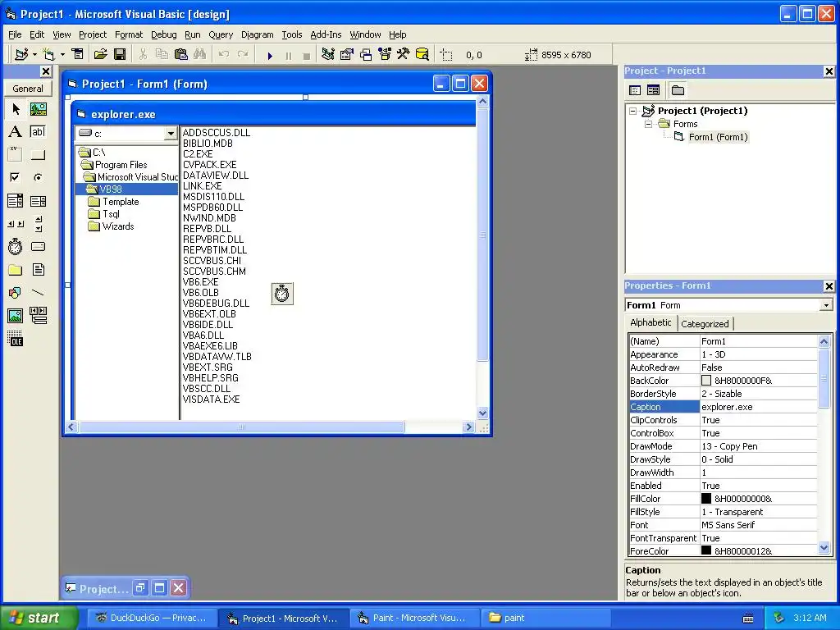Open the Data View Window toolbar icon
Image resolution: width=840 pixels, height=630 pixels.
(x=422, y=54)
